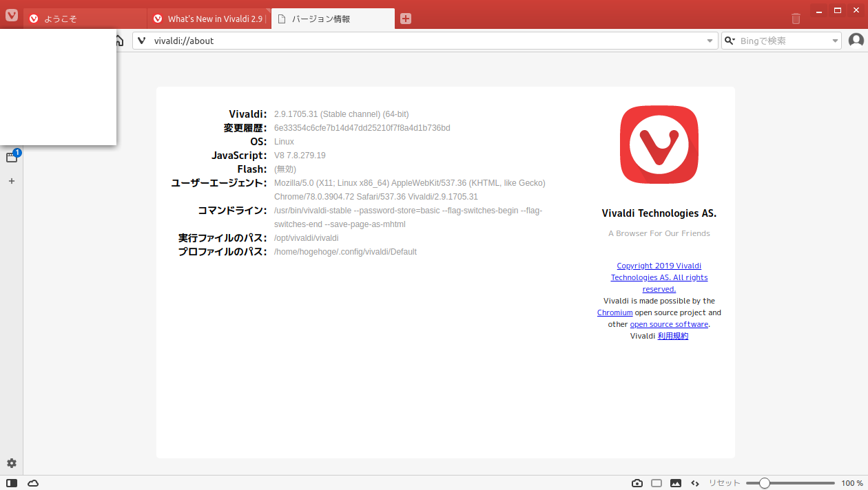Open Settings via the gear icon
The width and height of the screenshot is (868, 490).
(x=12, y=463)
